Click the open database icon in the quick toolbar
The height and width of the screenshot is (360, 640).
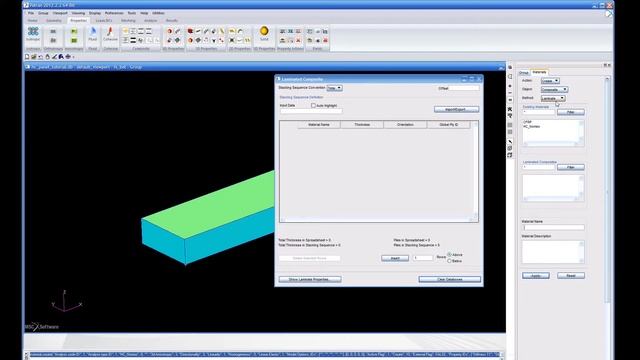click(x=34, y=57)
